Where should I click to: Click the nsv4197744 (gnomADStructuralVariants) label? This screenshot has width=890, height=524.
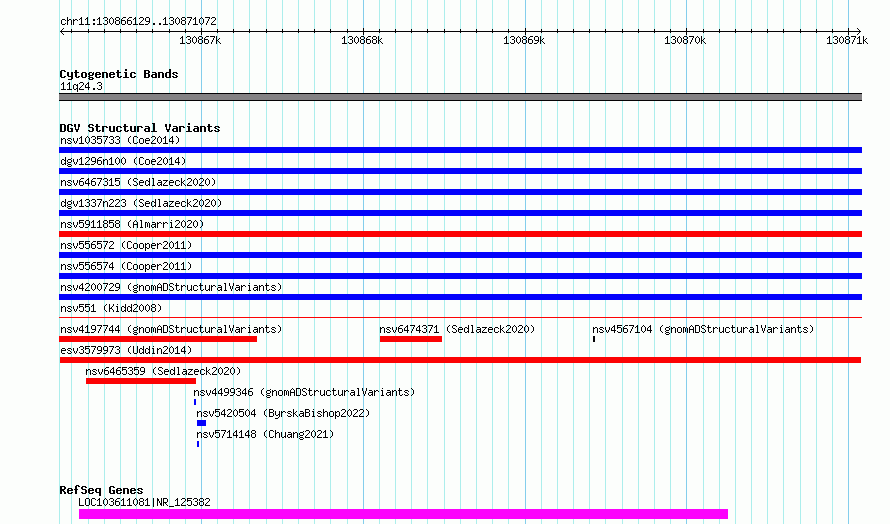coord(171,329)
